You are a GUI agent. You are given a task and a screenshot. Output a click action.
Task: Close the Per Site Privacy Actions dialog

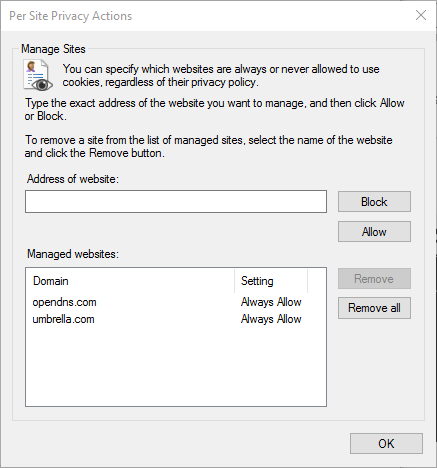421,15
